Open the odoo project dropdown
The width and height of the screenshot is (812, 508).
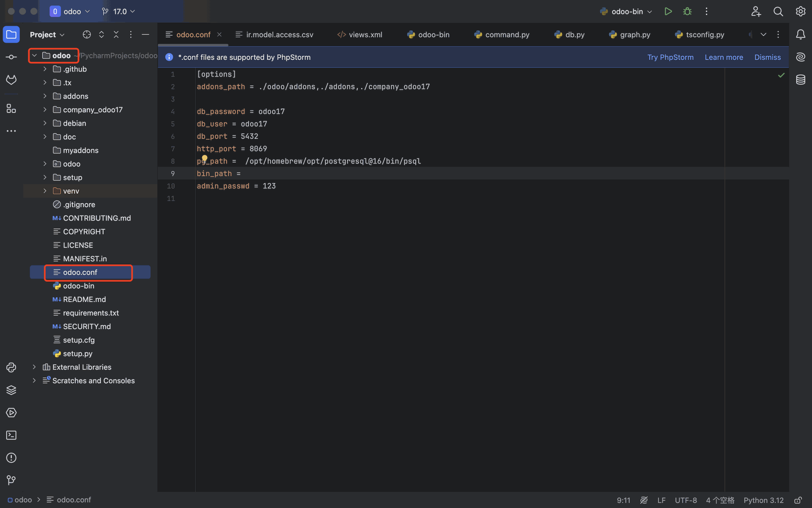tap(70, 11)
